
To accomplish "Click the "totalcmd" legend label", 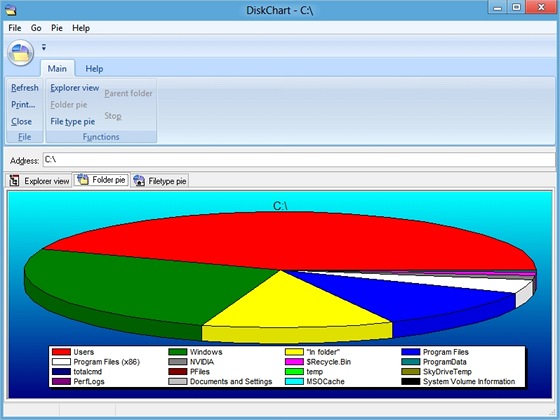I will (x=88, y=371).
